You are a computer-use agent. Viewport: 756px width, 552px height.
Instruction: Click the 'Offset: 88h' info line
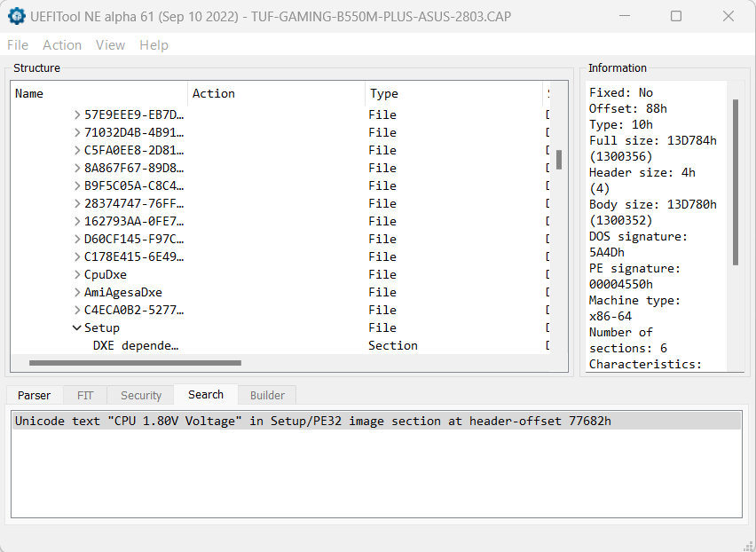pyautogui.click(x=627, y=108)
